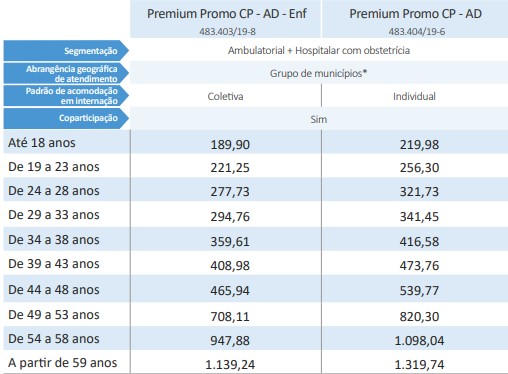The height and width of the screenshot is (374, 508).
Task: Select the Coletiva accommodation cell
Action: click(225, 96)
